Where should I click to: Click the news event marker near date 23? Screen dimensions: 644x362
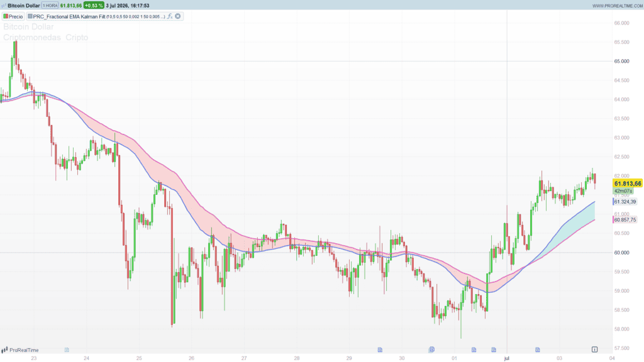(x=67, y=349)
